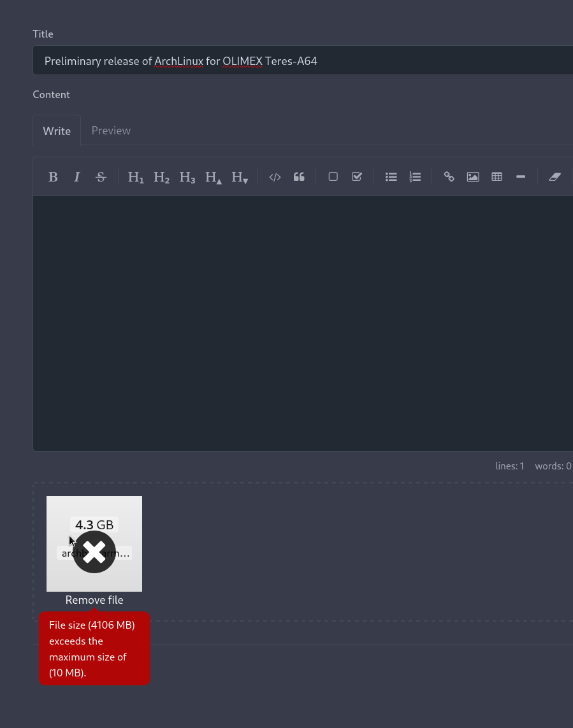The image size is (573, 728).
Task: Insert a block quote
Action: [x=299, y=177]
